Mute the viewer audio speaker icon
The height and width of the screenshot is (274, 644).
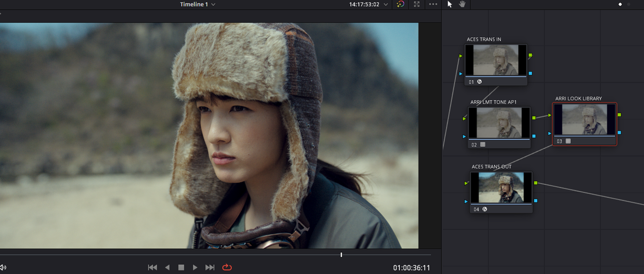(3, 267)
